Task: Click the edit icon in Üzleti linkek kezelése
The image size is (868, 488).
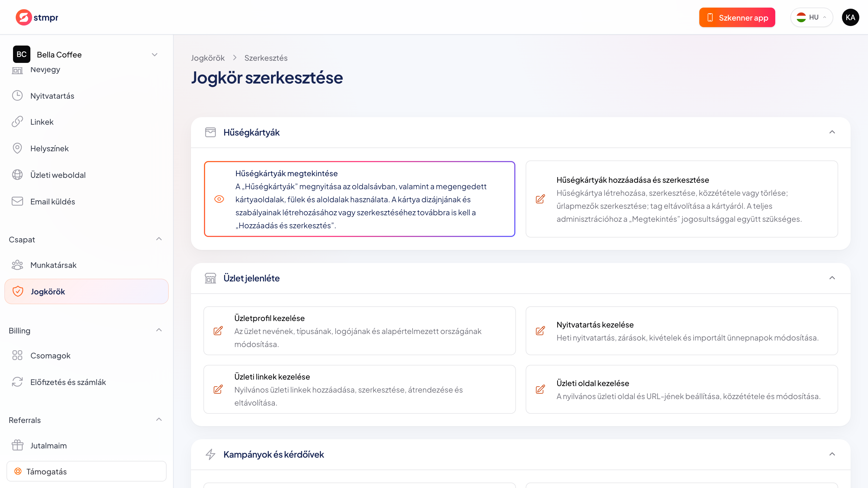Action: 218,389
